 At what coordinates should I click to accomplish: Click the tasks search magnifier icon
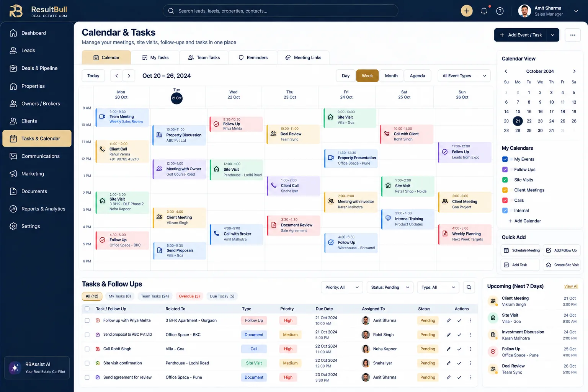[x=469, y=287]
